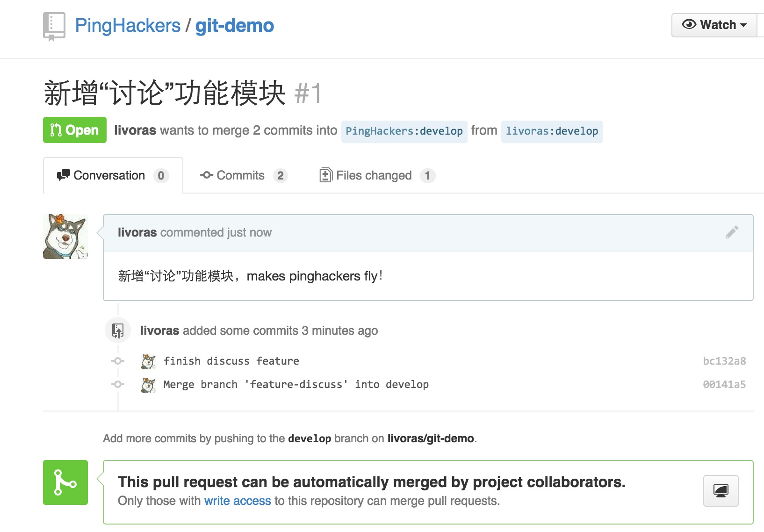
Task: Click the file diff icon on Files changed tab
Action: 326,175
